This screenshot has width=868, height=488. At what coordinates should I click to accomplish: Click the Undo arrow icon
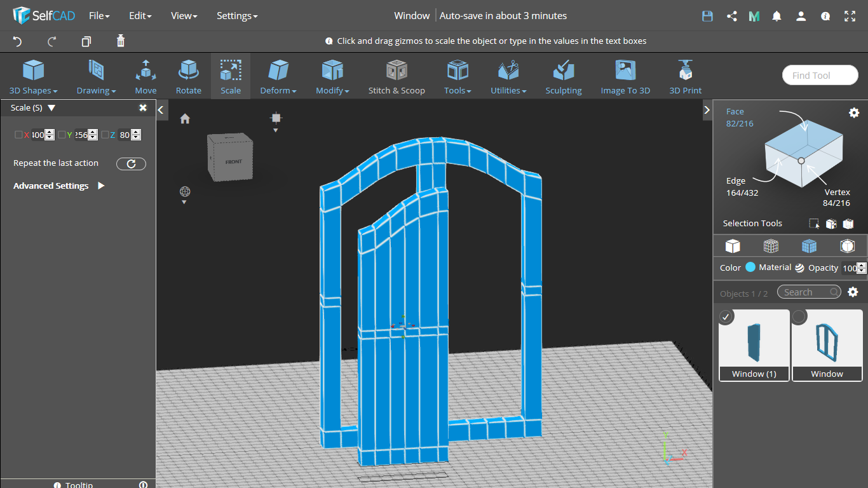[18, 41]
